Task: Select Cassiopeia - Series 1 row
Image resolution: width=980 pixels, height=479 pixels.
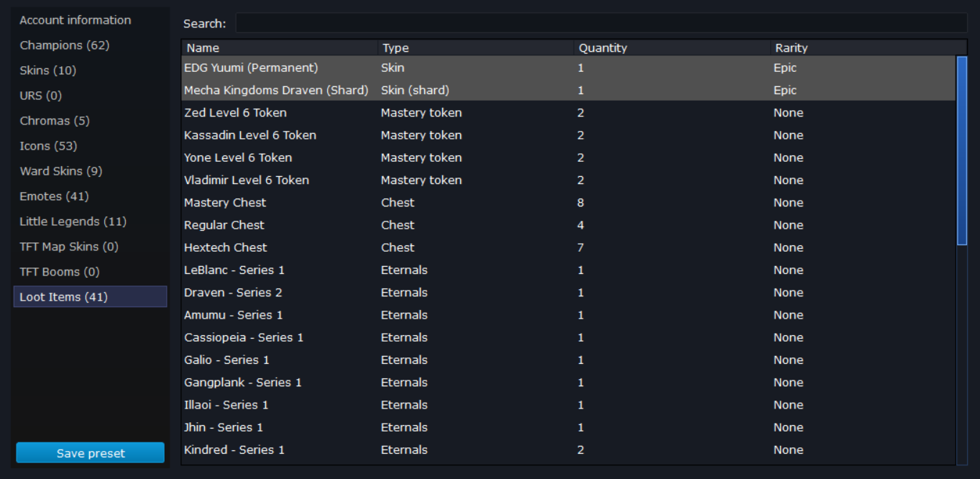Action: [x=569, y=337]
